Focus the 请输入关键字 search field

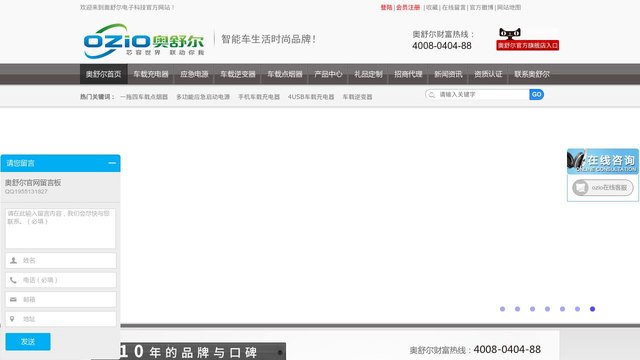(x=483, y=95)
